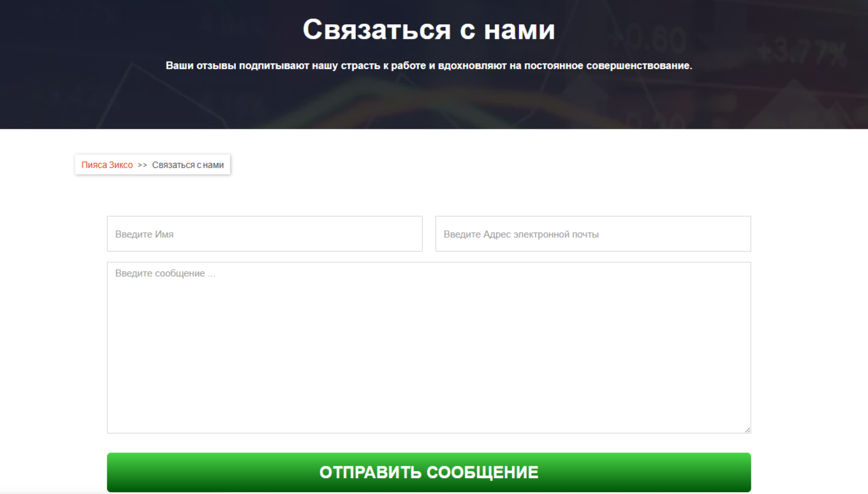The width and height of the screenshot is (868, 494).
Task: Click the '>>' breadcrumb separator
Action: (x=142, y=165)
